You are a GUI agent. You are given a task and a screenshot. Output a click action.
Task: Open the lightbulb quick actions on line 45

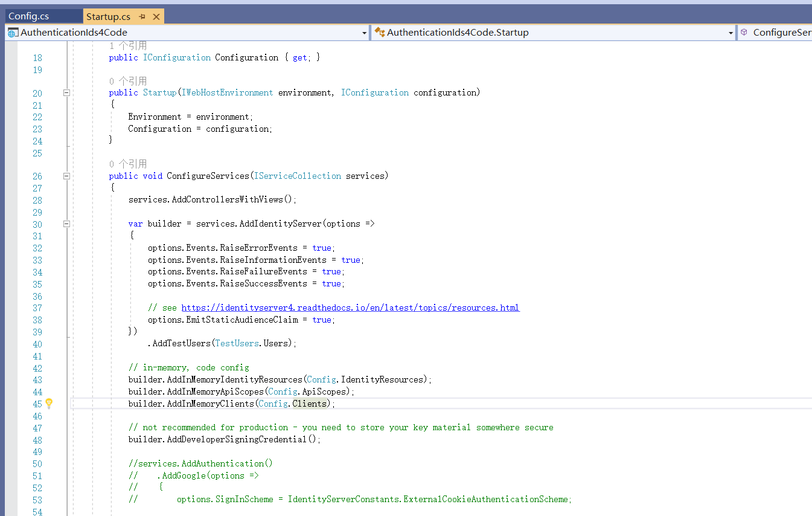[x=49, y=404]
